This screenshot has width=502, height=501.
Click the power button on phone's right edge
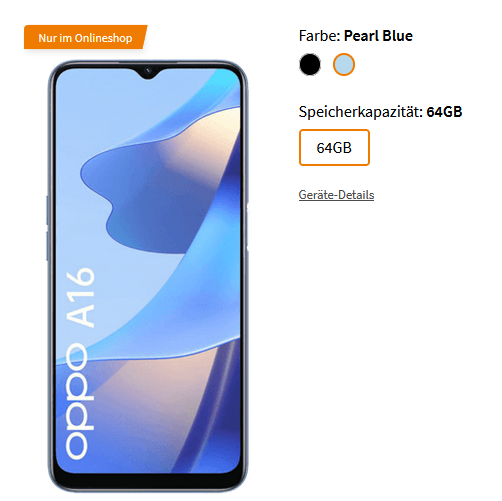point(248,228)
